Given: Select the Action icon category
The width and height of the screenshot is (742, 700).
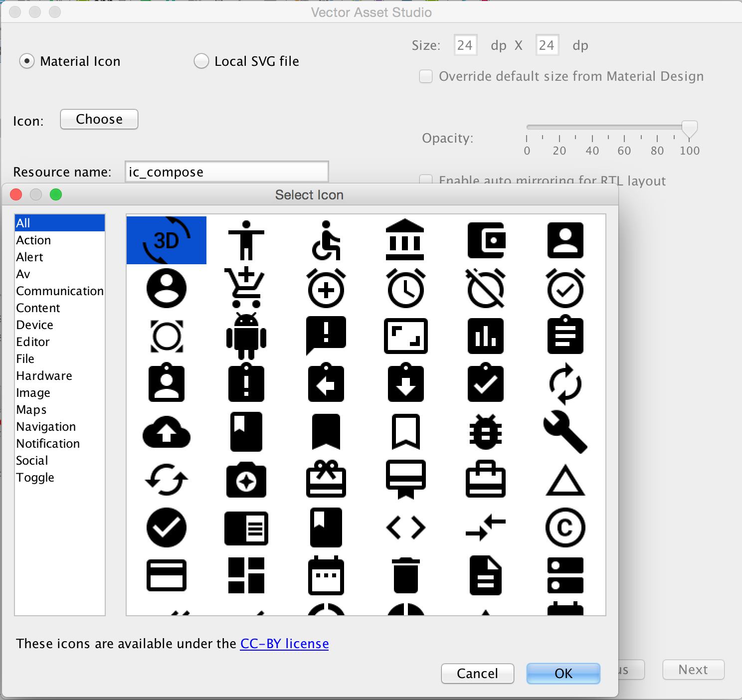Looking at the screenshot, I should click(33, 240).
